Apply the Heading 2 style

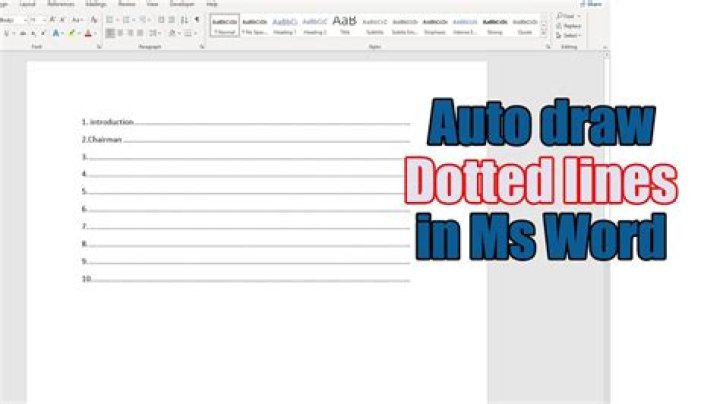[315, 26]
